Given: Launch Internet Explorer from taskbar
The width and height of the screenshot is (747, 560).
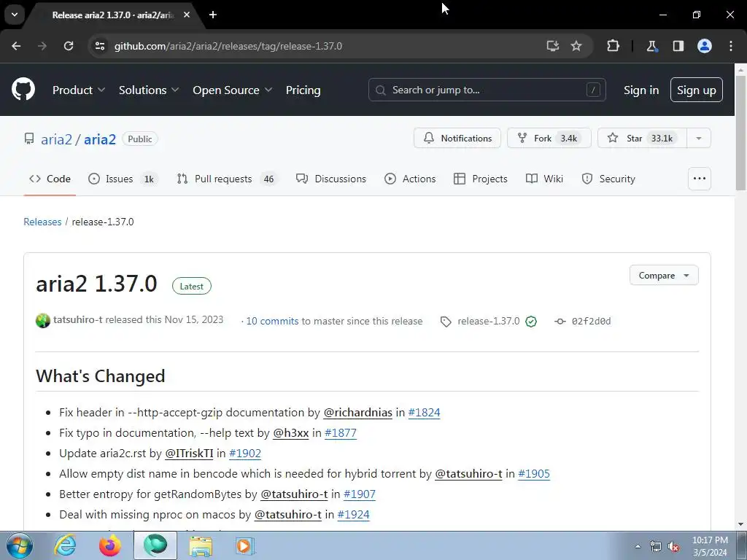Looking at the screenshot, I should [65, 545].
